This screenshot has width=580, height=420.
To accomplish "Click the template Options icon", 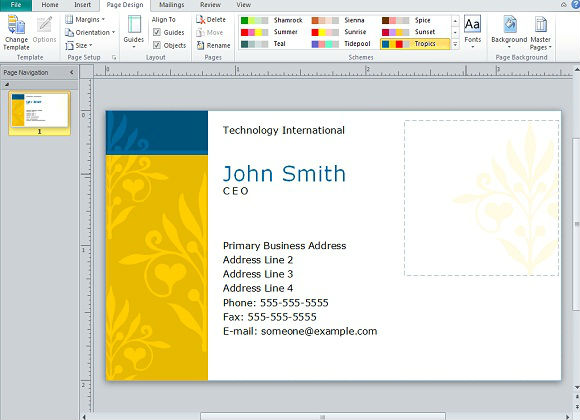I will 44,30.
